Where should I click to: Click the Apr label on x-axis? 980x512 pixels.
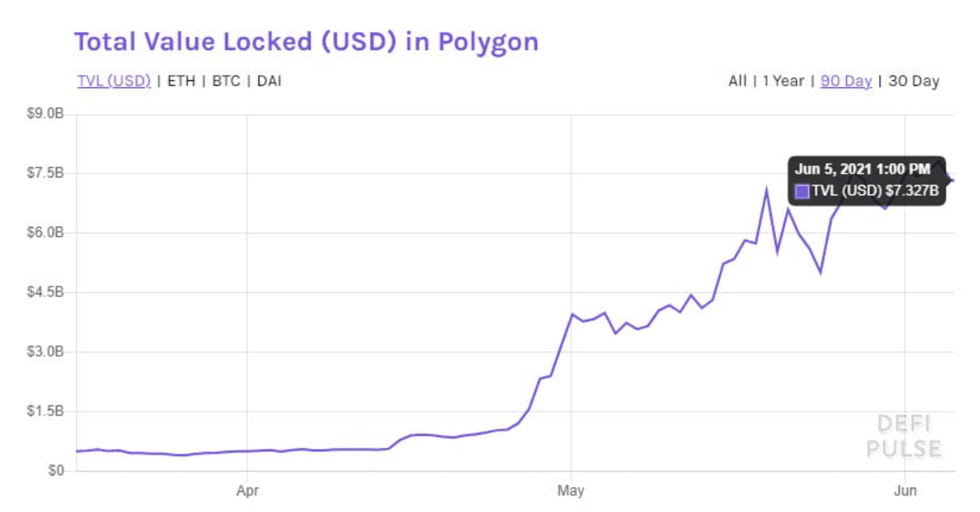[247, 490]
